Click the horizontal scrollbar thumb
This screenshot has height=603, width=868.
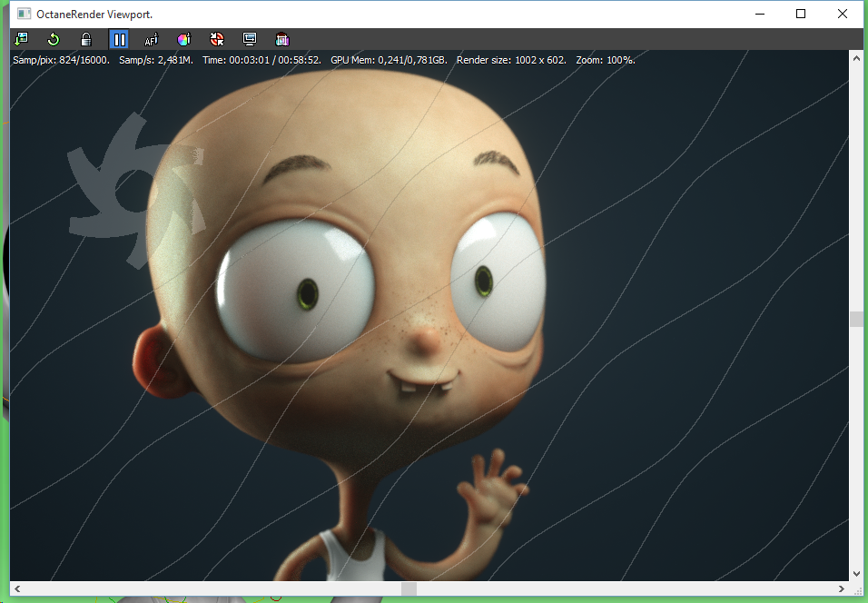tap(409, 588)
